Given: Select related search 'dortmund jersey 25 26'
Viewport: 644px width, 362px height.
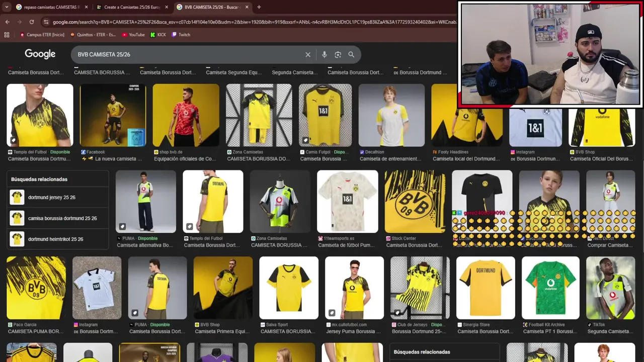Looking at the screenshot, I should click(x=59, y=197).
